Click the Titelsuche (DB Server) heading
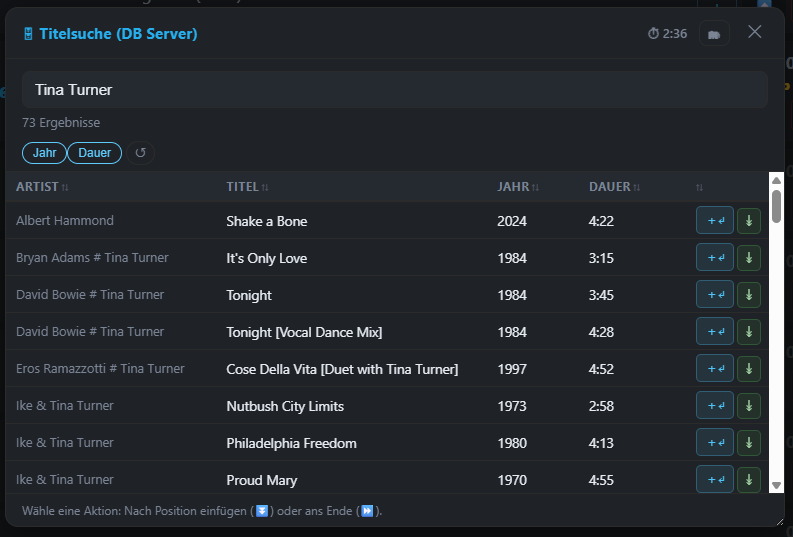The image size is (793, 537). click(x=118, y=33)
